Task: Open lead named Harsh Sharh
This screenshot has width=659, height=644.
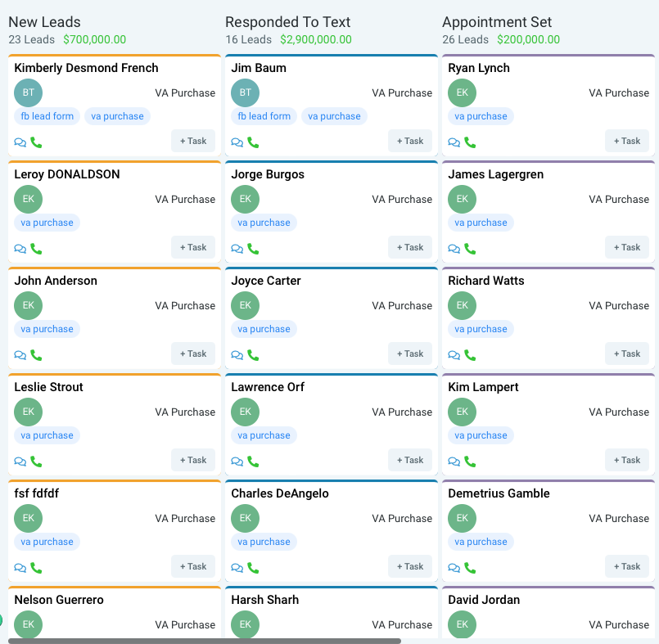Action: pos(264,600)
